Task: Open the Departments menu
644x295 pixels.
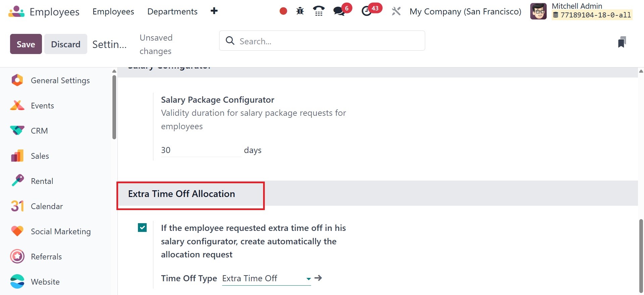Action: [172, 11]
